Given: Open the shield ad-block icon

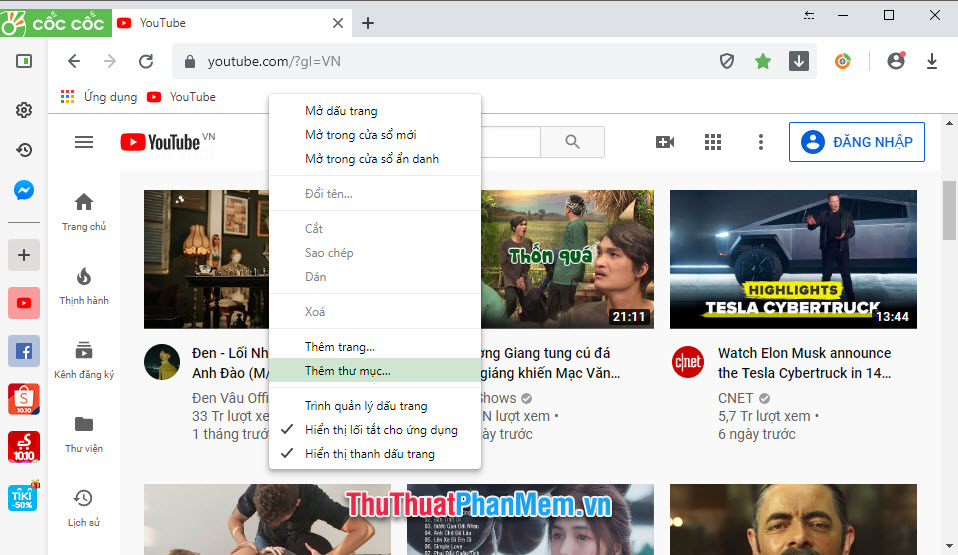Looking at the screenshot, I should (x=726, y=61).
